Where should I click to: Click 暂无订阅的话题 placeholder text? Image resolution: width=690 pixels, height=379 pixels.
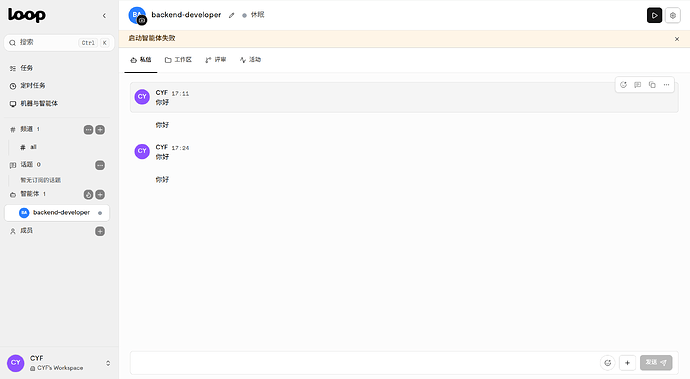coord(40,180)
